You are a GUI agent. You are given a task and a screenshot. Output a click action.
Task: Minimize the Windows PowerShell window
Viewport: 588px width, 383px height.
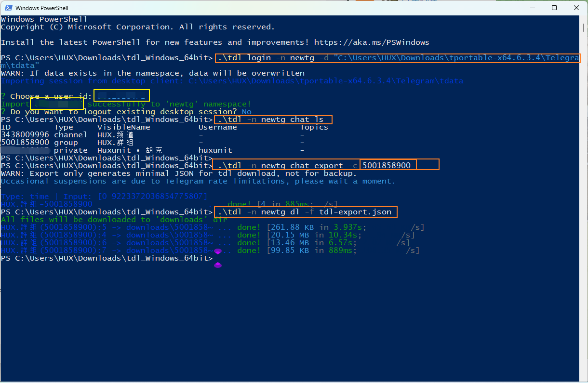533,8
